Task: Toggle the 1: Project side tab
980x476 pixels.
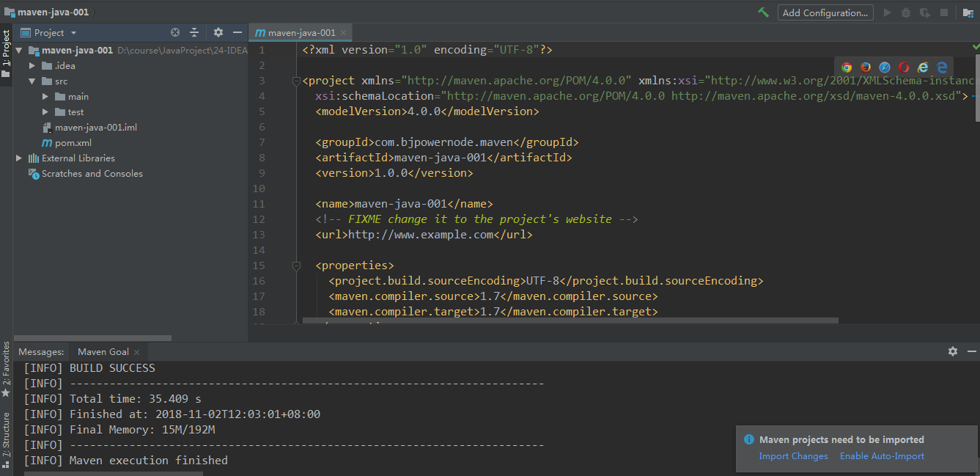Action: (6, 48)
